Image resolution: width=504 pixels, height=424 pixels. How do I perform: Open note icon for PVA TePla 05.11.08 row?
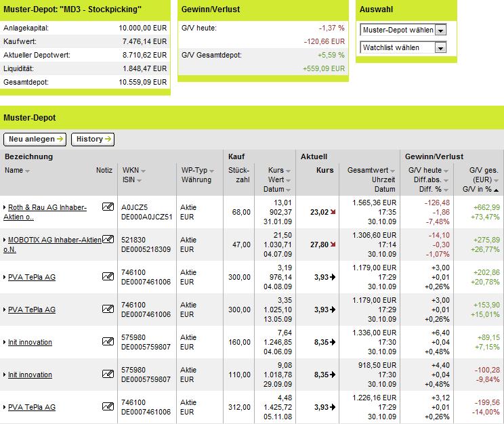point(108,406)
